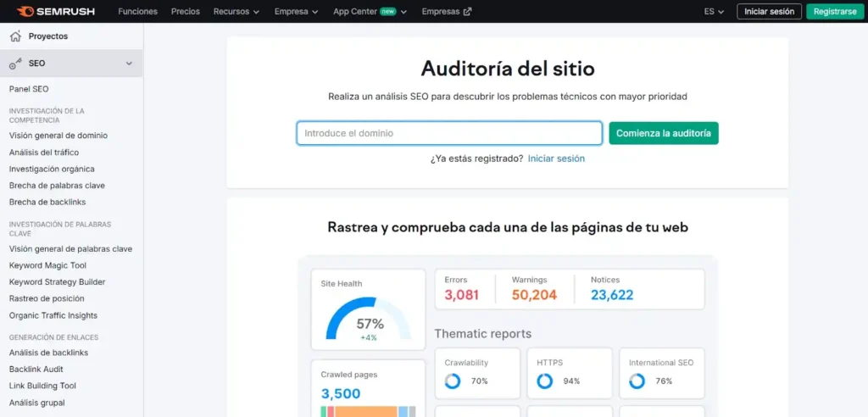Click the Crawlability 70% card
Image resolution: width=868 pixels, height=417 pixels.
[477, 373]
